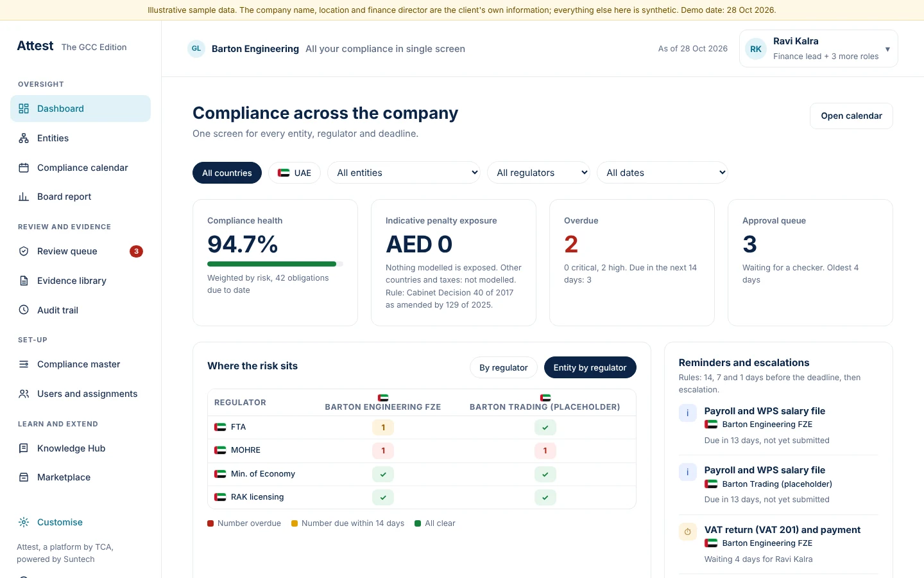
Task: Click the clock icon beside VAT return reminder
Action: (x=688, y=532)
